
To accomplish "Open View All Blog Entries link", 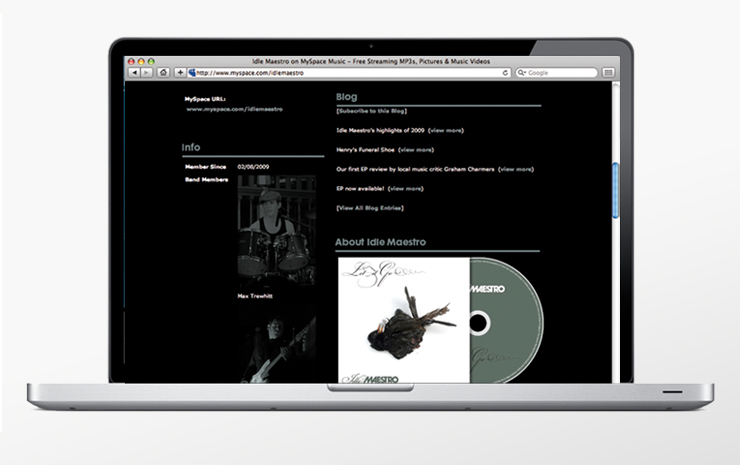I will point(370,208).
